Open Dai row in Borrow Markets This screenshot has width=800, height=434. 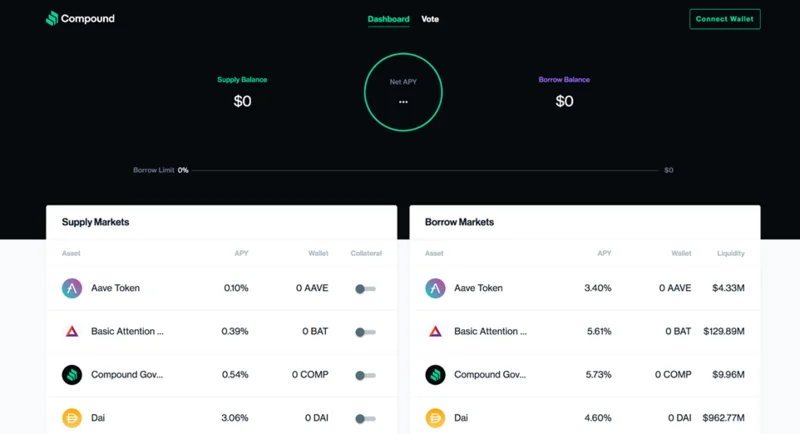tap(585, 418)
